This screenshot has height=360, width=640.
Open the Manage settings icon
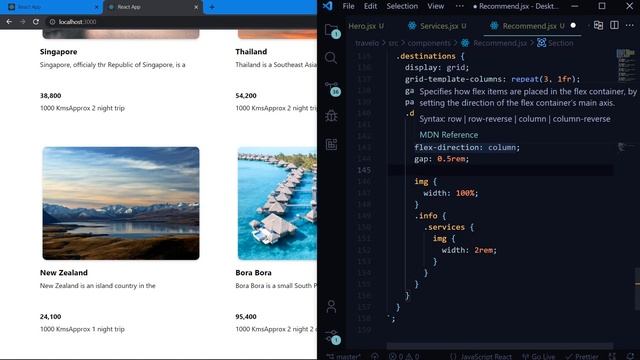tap(333, 337)
